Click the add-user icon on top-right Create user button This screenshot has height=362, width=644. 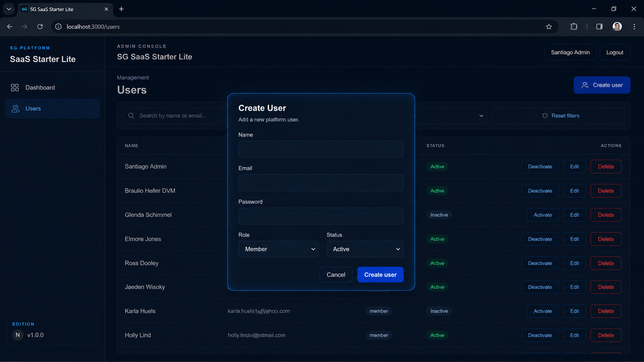[x=585, y=85]
